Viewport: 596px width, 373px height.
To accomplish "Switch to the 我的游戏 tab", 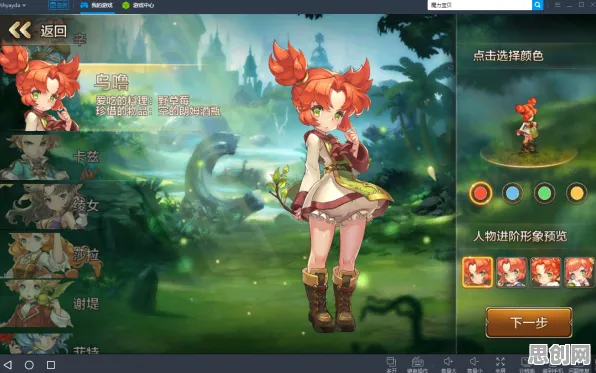I will point(97,5).
